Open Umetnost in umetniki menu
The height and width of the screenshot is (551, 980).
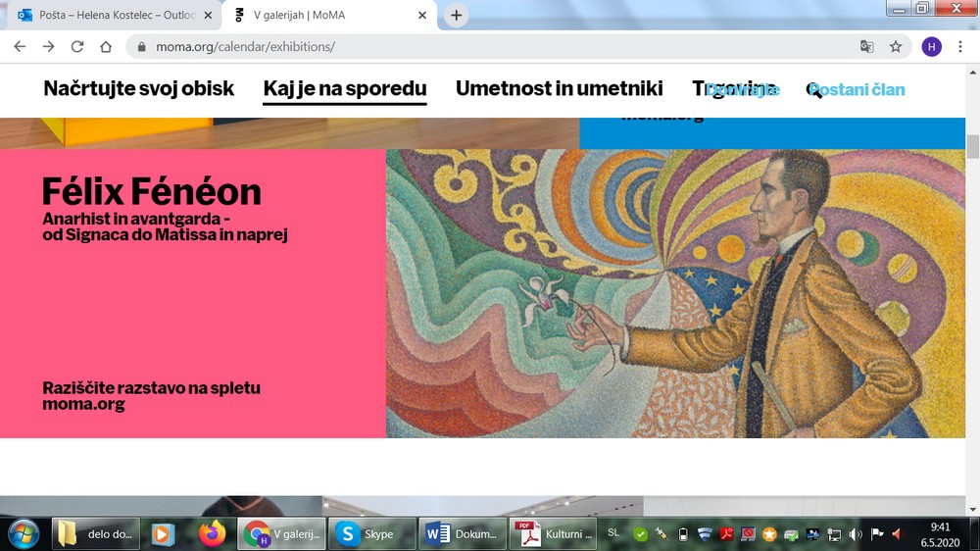[559, 89]
